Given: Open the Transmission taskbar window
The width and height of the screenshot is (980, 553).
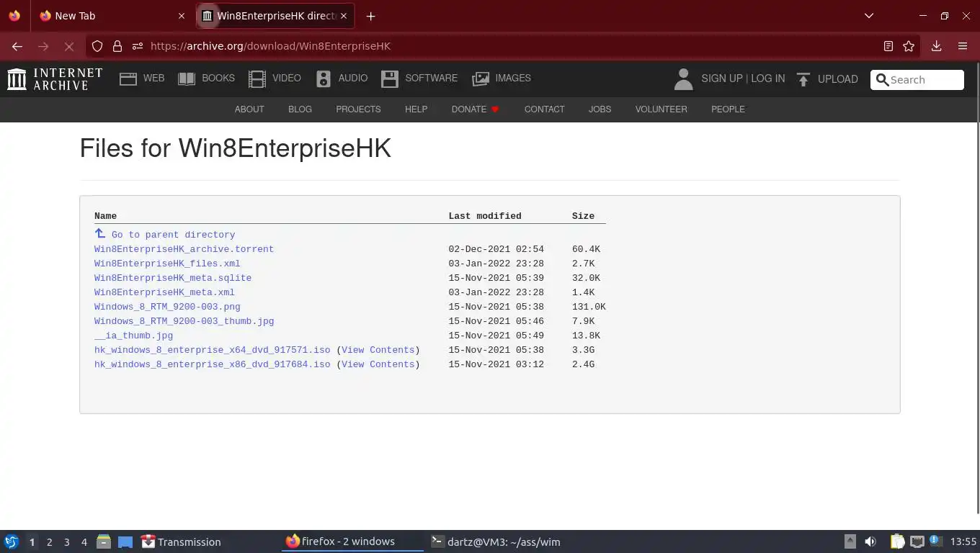Looking at the screenshot, I should click(x=181, y=542).
